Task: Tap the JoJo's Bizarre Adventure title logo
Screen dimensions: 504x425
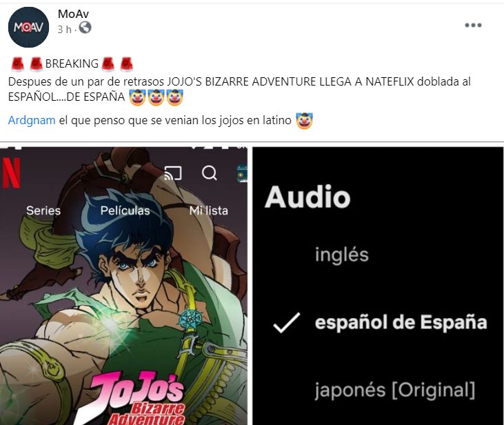Action: (137, 397)
